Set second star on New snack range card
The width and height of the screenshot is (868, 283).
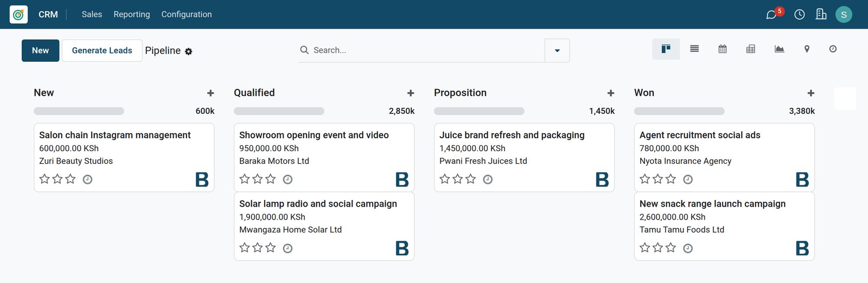point(658,248)
